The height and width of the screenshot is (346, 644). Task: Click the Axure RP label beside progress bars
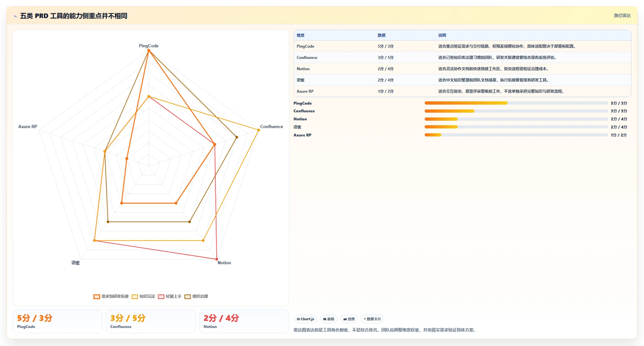tap(302, 135)
